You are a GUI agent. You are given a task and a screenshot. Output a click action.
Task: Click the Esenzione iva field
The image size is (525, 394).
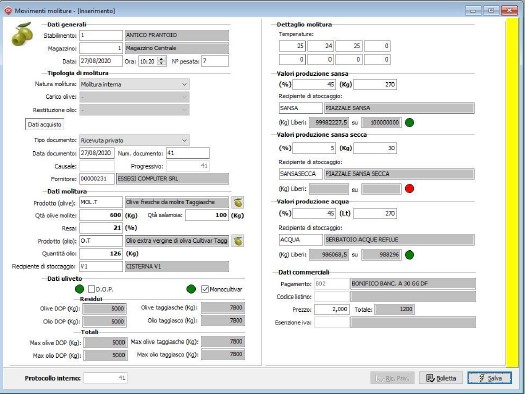tap(332, 322)
